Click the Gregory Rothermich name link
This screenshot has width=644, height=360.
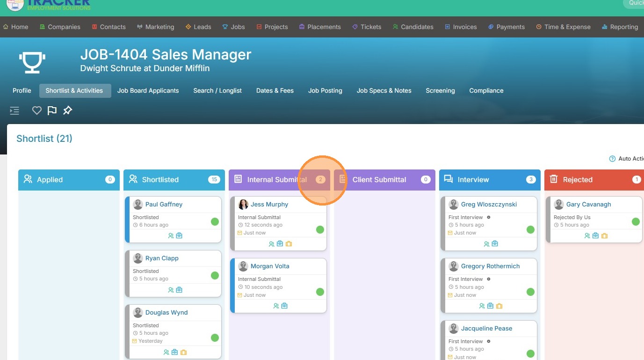(x=491, y=266)
